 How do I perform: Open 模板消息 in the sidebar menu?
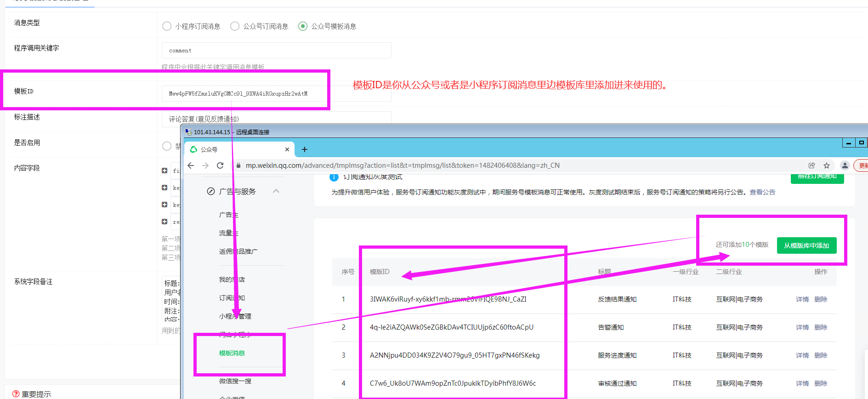232,353
